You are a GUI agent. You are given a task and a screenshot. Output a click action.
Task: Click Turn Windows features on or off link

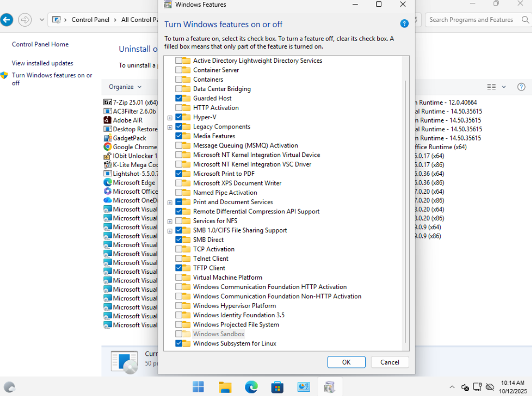point(52,79)
